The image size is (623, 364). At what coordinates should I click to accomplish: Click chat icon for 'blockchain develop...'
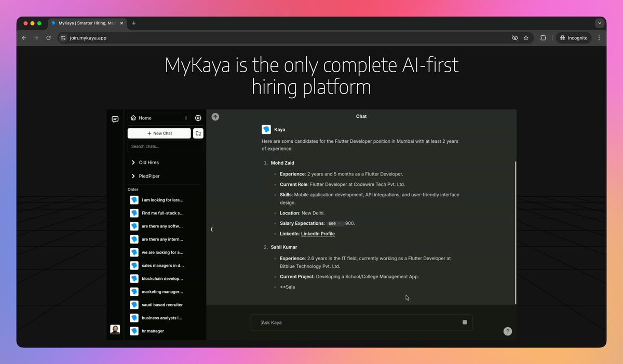(x=134, y=279)
